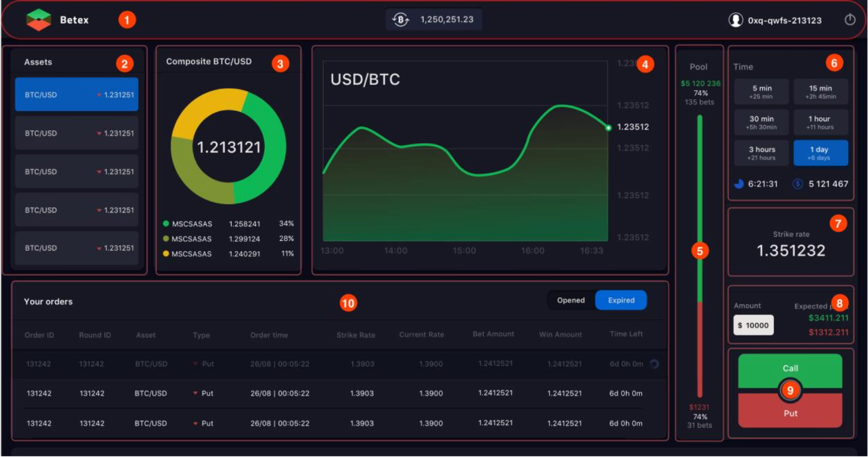
Task: Click the $1312.211 expected payout value
Action: (x=828, y=332)
